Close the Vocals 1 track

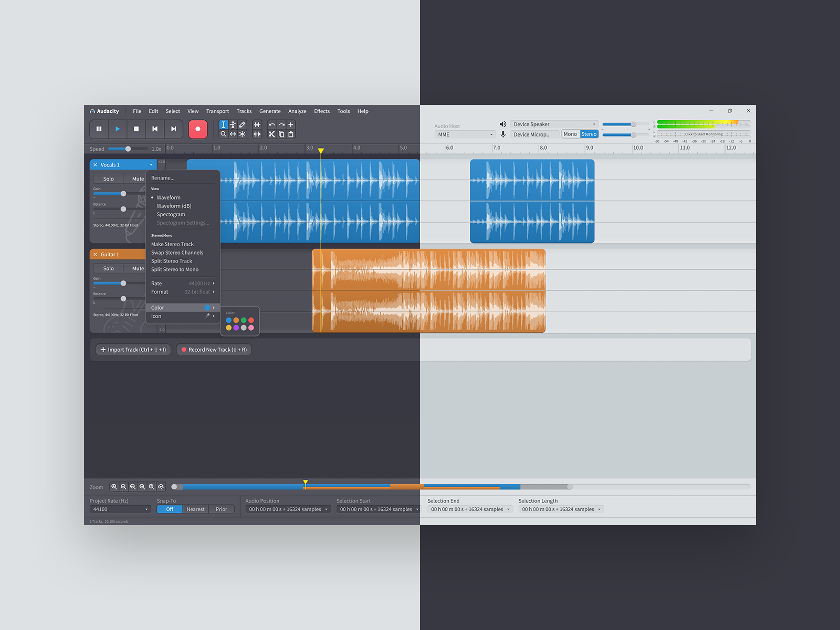pyautogui.click(x=95, y=165)
